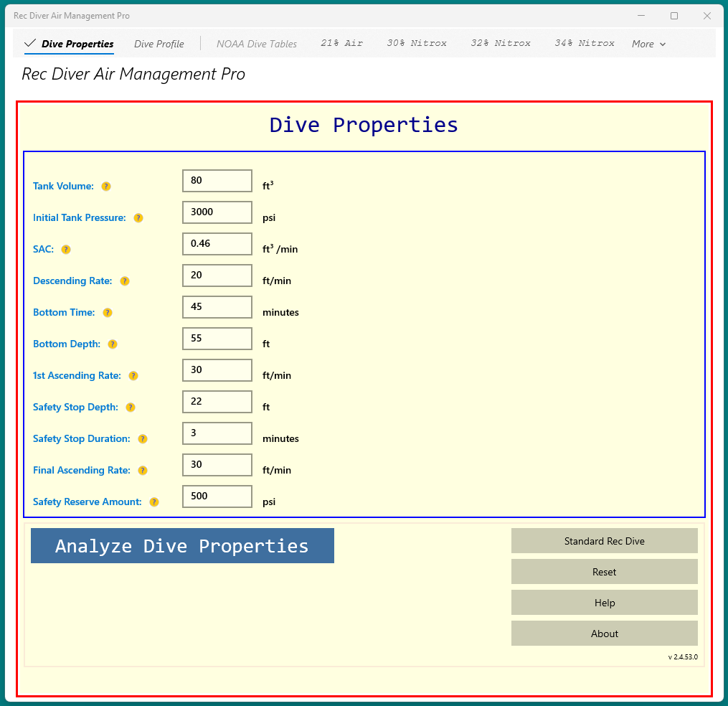Click the version text v 2.4.53.0
The image size is (728, 706).
[683, 656]
